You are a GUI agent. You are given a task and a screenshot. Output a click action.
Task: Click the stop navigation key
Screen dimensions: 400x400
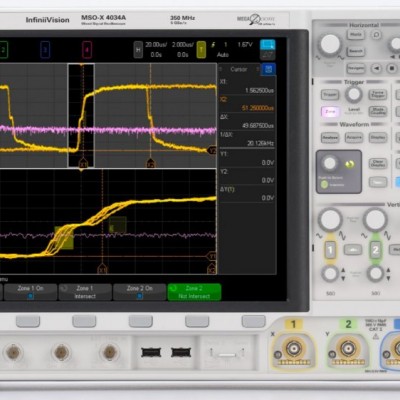392,69
